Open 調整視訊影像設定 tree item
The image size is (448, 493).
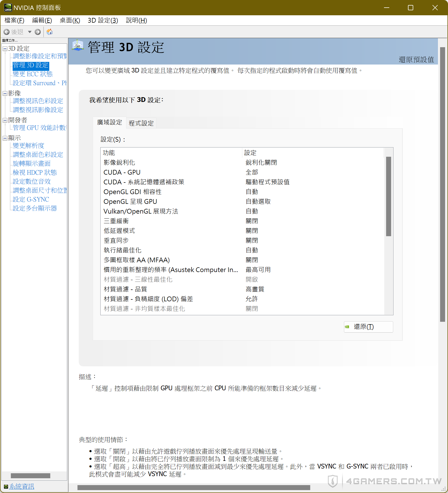point(38,110)
